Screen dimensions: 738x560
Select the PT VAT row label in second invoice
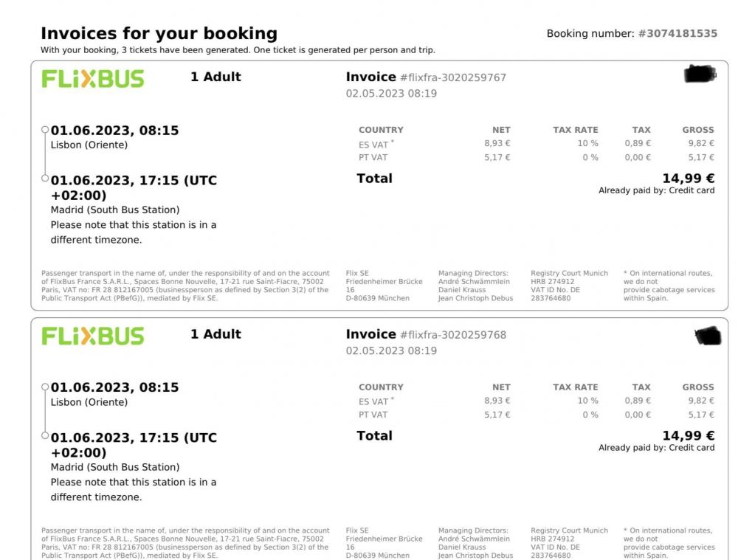(x=373, y=415)
